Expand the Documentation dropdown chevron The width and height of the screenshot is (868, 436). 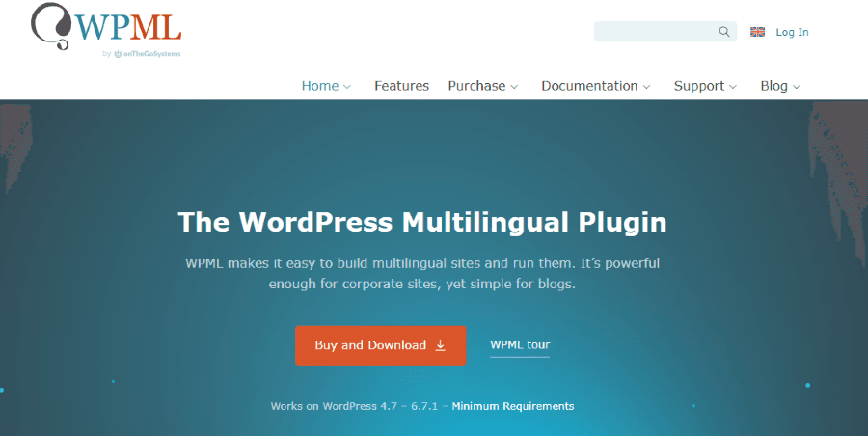pyautogui.click(x=646, y=87)
